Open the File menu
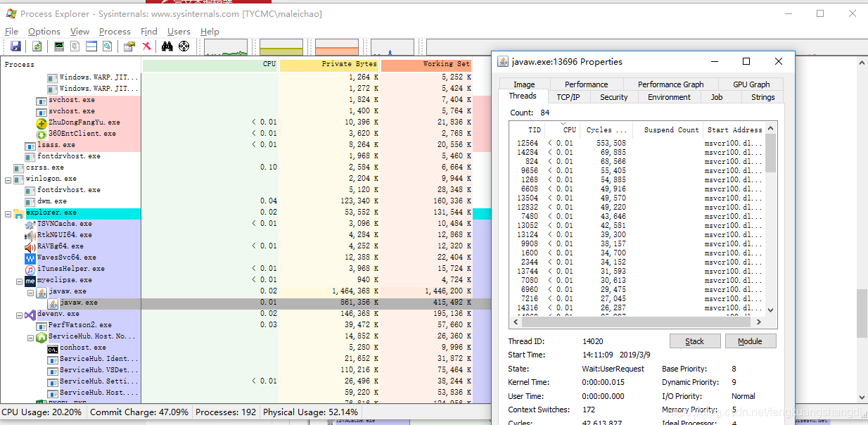The image size is (868, 425). coord(11,31)
